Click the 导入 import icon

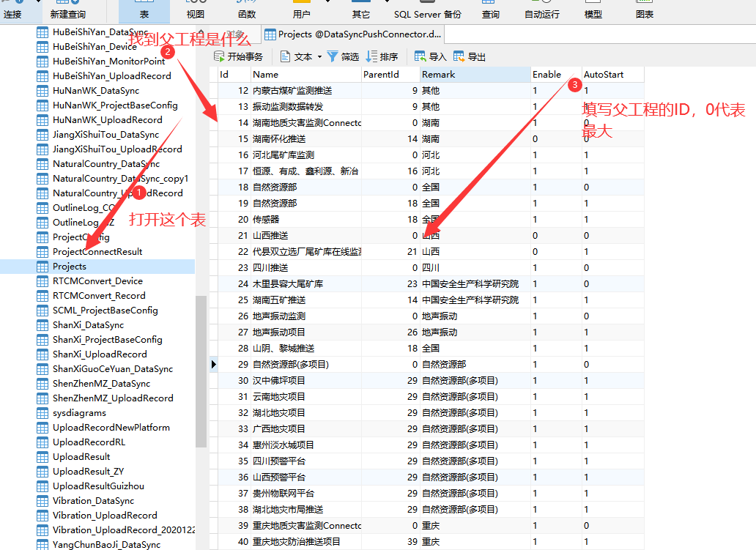click(x=420, y=56)
